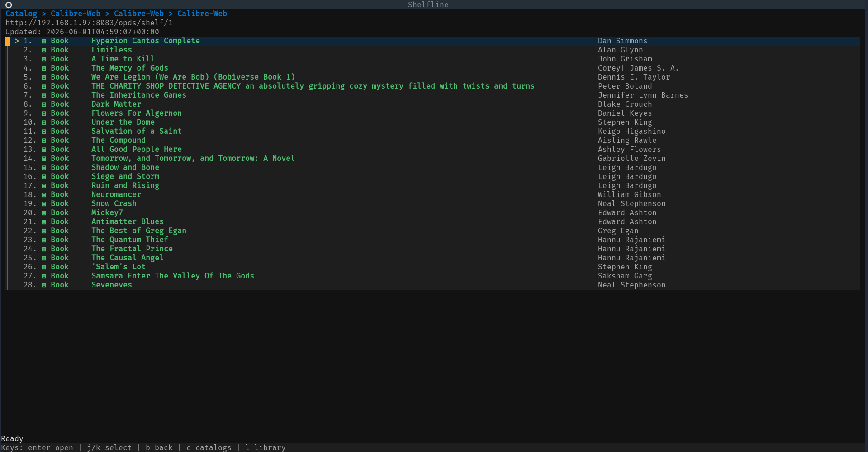Select THE CHARITY SHOP DETECTIVE AGENCY entry

pos(313,86)
